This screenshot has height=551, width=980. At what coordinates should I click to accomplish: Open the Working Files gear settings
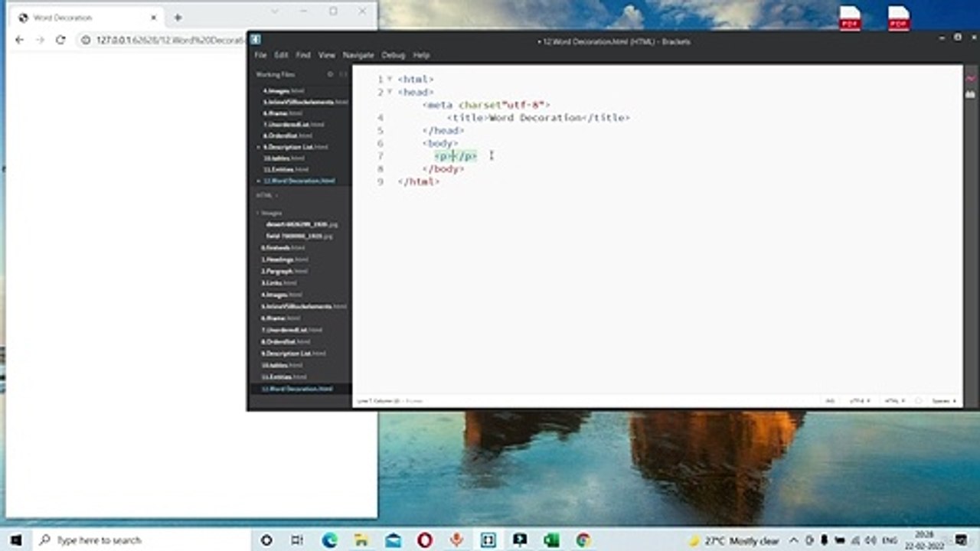click(330, 74)
